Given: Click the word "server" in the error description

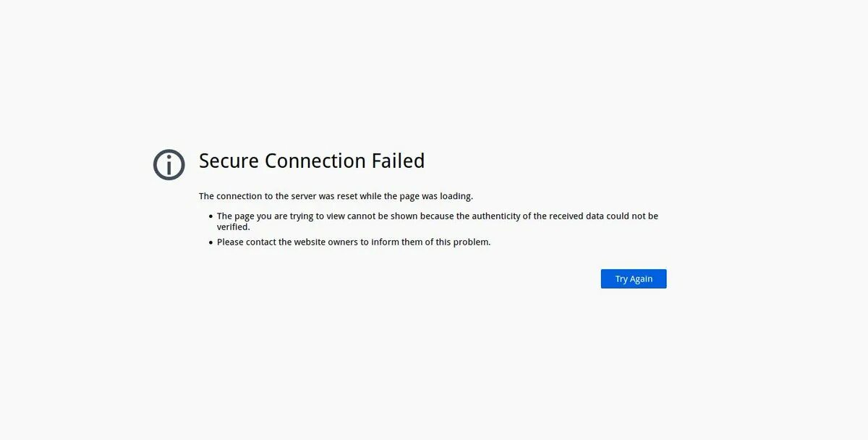Looking at the screenshot, I should pyautogui.click(x=304, y=196).
